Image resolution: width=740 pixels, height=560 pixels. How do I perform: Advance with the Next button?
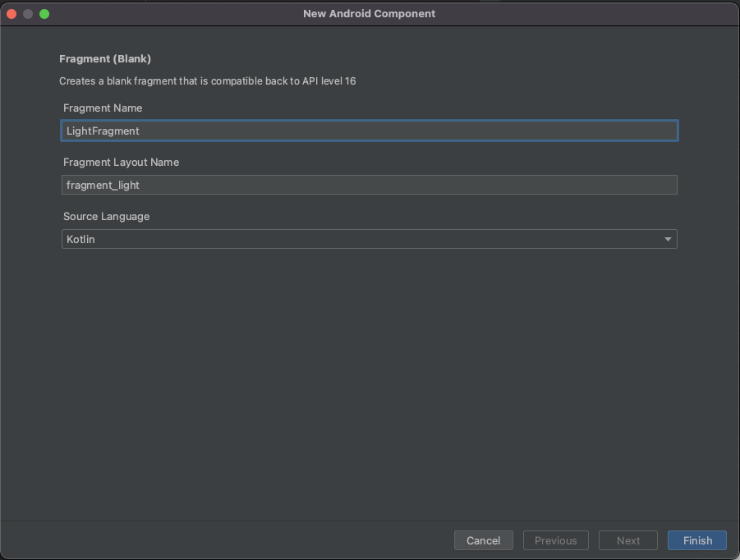[x=628, y=540]
